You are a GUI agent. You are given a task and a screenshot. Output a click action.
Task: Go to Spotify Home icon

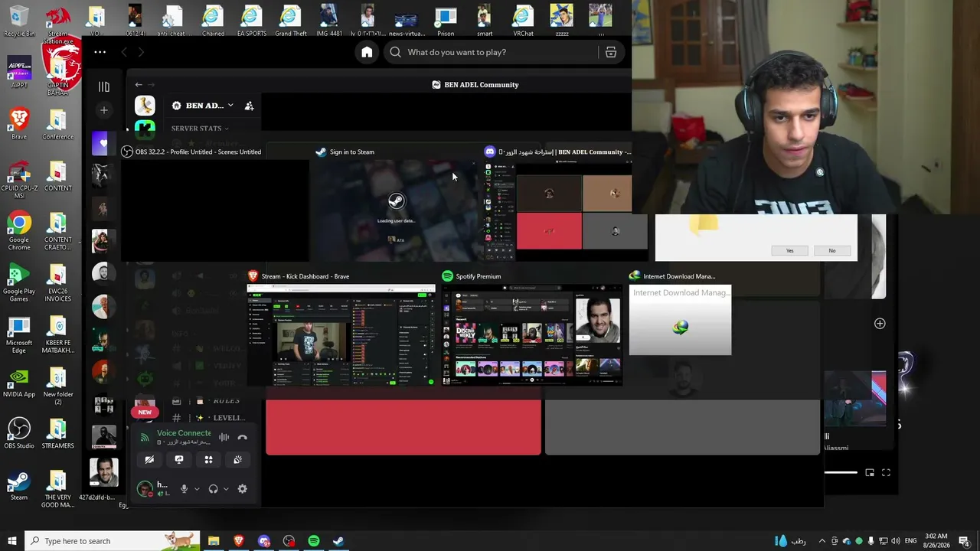[x=367, y=52]
